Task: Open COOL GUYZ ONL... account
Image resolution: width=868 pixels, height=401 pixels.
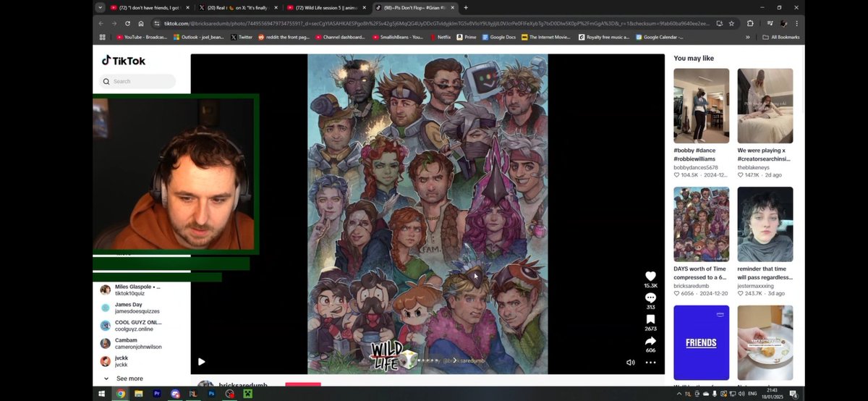Action: [132, 326]
